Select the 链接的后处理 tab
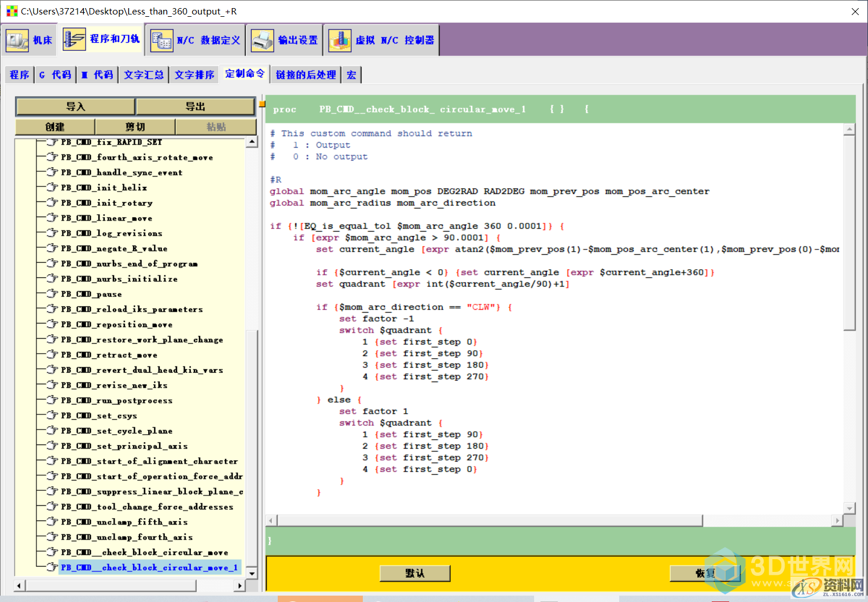The image size is (868, 602). [x=306, y=75]
